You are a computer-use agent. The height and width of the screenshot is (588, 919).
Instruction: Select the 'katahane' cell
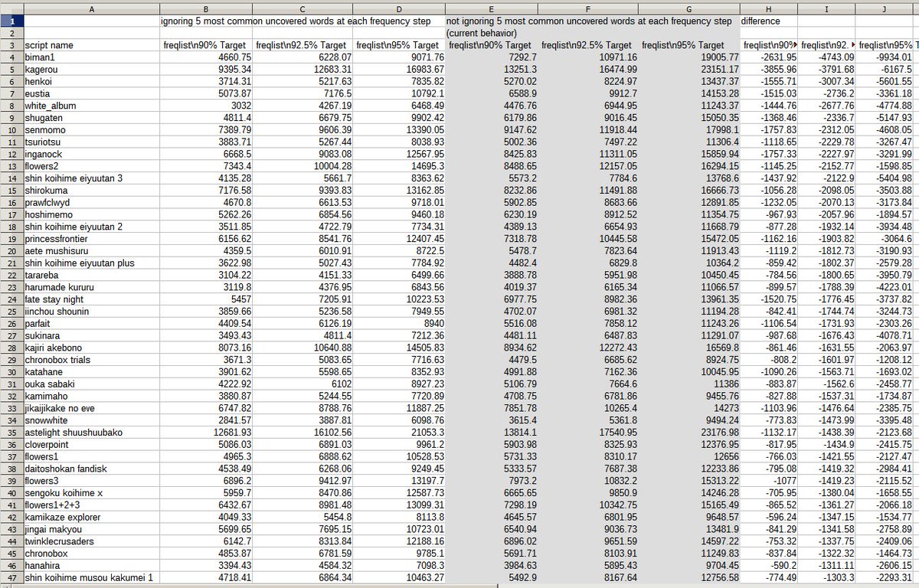91,372
